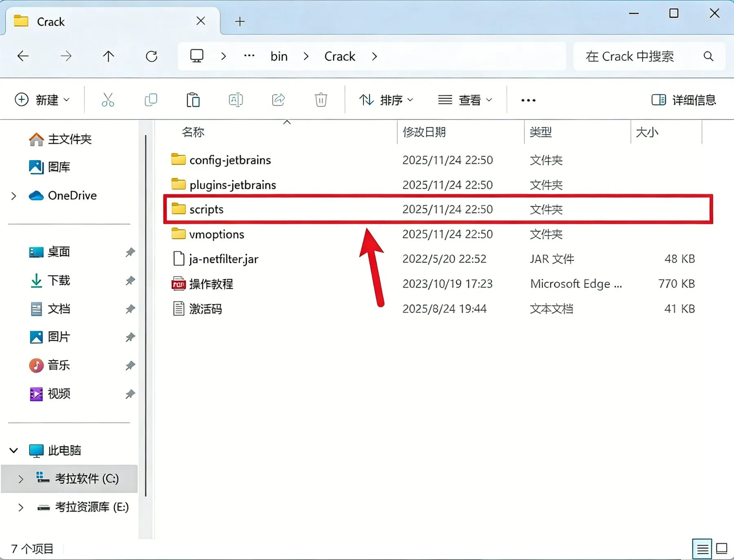Click the Copy icon in toolbar
The width and height of the screenshot is (734, 560).
pyautogui.click(x=151, y=100)
